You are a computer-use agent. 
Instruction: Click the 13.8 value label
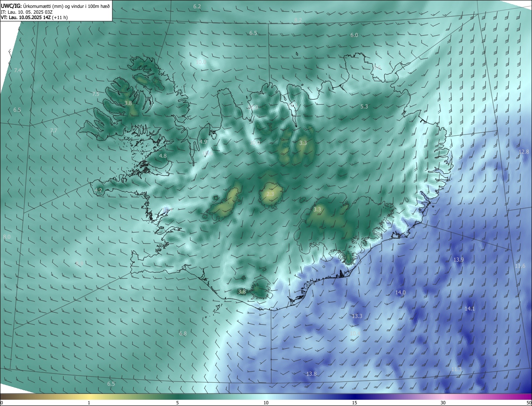[x=311, y=374]
